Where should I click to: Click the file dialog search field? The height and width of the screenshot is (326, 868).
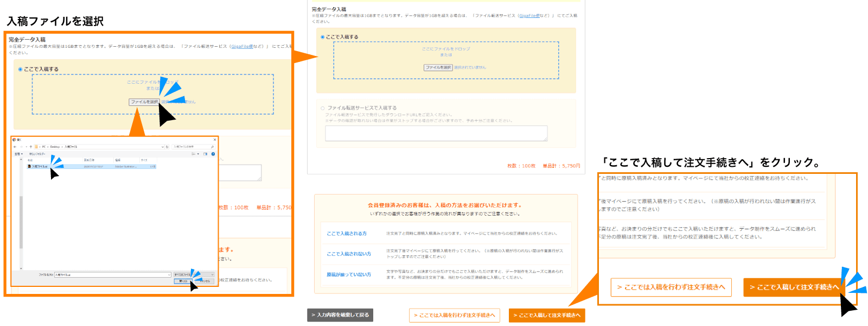tap(194, 147)
